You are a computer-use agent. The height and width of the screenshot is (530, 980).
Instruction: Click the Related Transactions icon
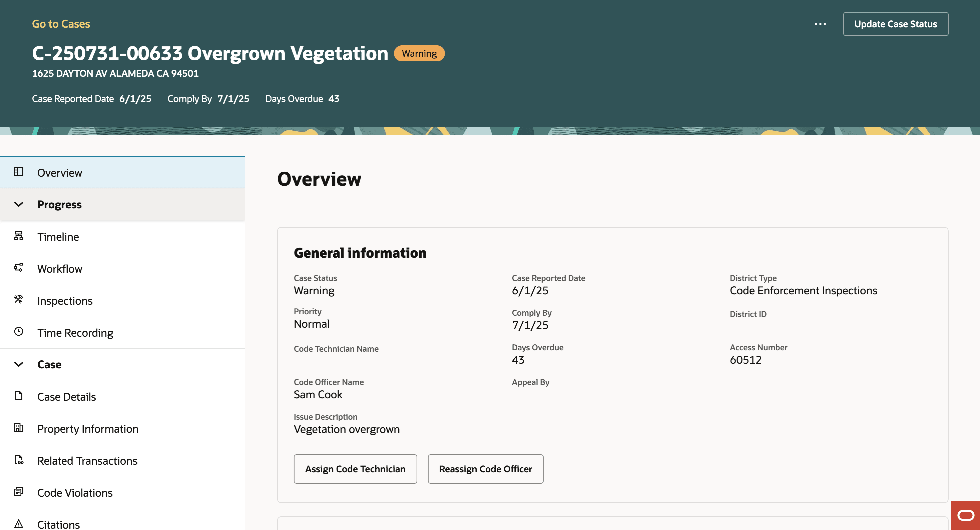19,460
